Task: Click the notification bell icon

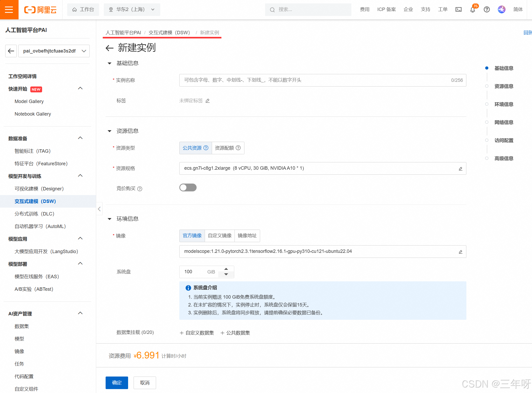Action: (x=472, y=10)
